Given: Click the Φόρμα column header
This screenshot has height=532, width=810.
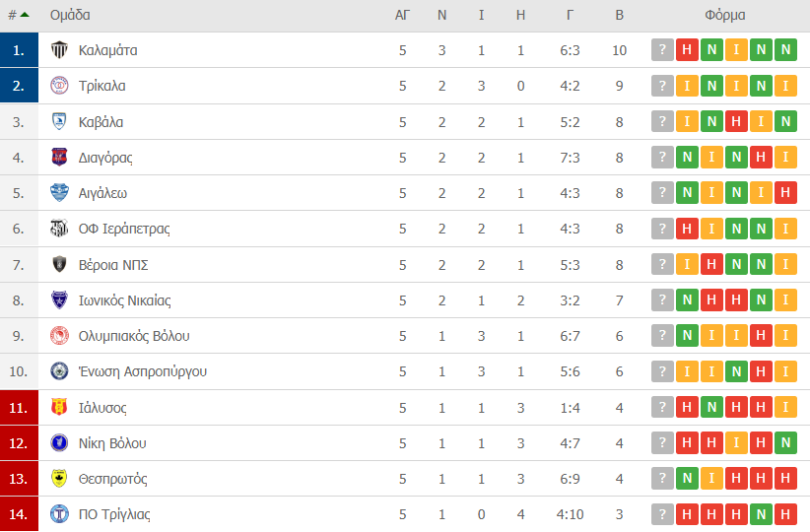Looking at the screenshot, I should click(x=725, y=15).
